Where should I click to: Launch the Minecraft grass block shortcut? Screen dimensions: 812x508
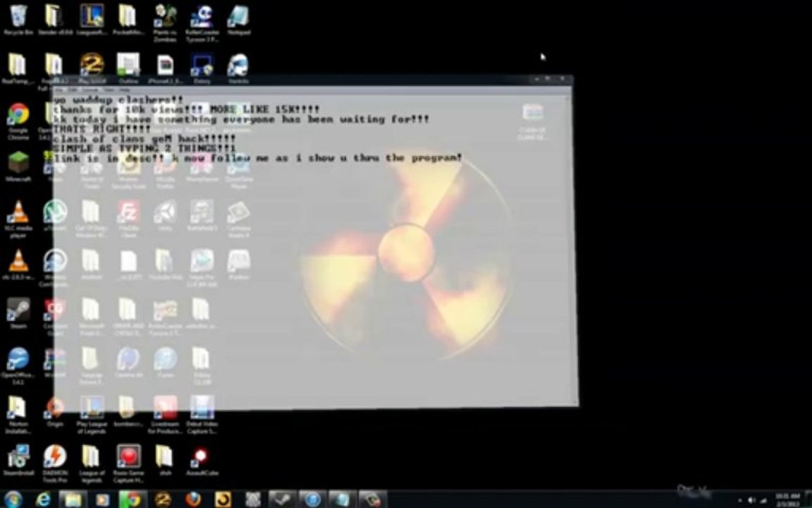(x=18, y=166)
